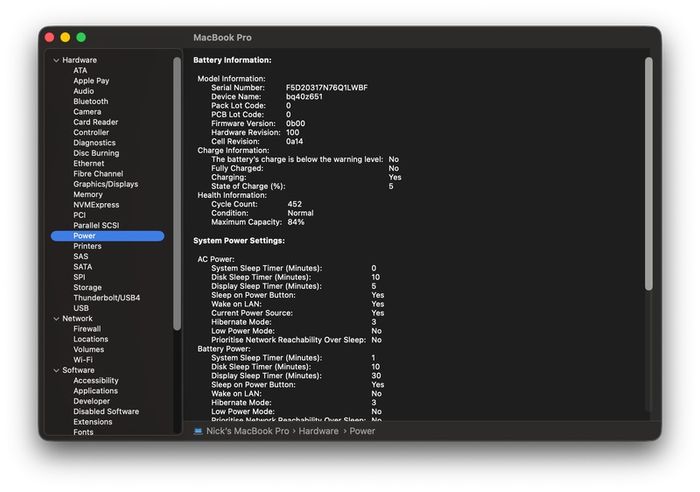Open Graphics/Displays information
The width and height of the screenshot is (700, 492).
(x=106, y=184)
